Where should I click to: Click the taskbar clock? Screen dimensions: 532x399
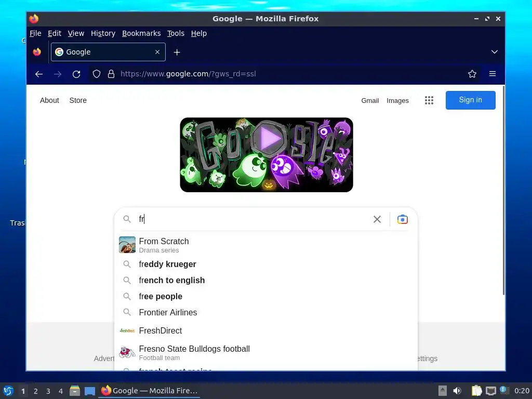(x=522, y=391)
